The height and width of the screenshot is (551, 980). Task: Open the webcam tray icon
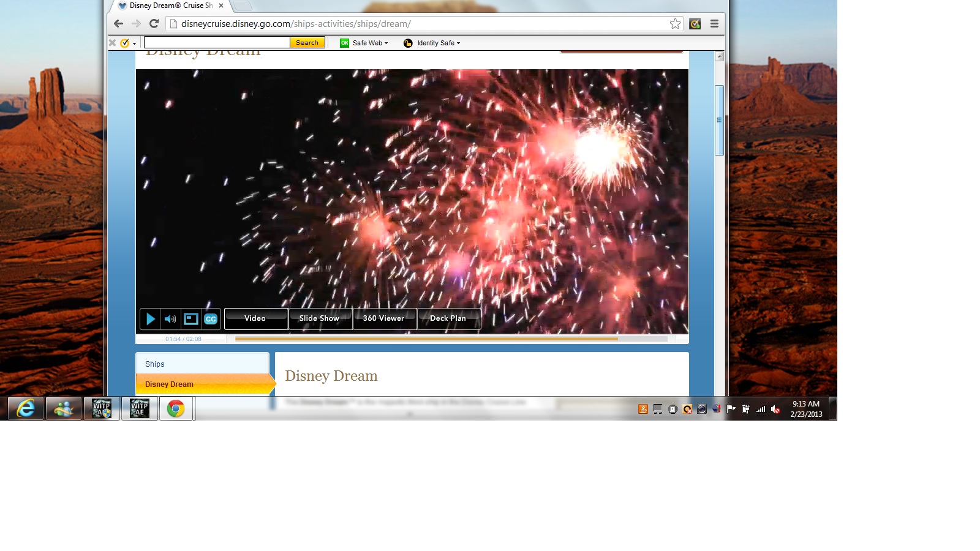pyautogui.click(x=702, y=409)
